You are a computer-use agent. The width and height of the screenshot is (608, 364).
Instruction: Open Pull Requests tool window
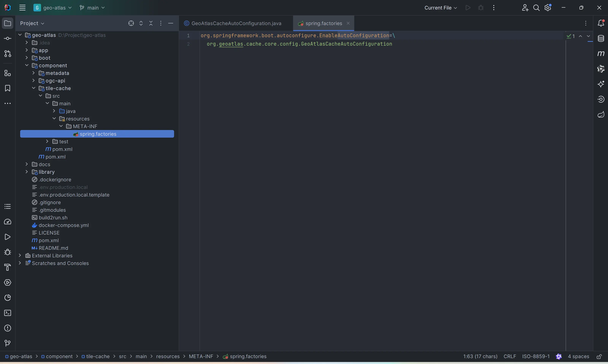[x=8, y=54]
